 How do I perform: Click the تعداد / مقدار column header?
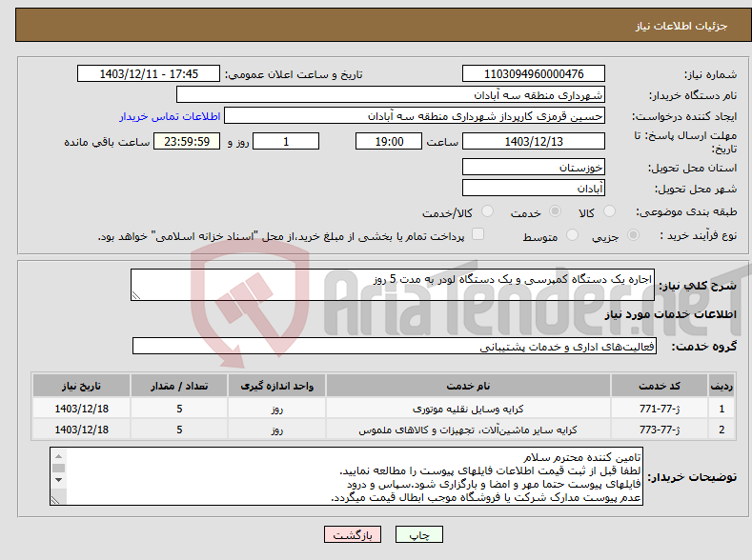coord(179,386)
